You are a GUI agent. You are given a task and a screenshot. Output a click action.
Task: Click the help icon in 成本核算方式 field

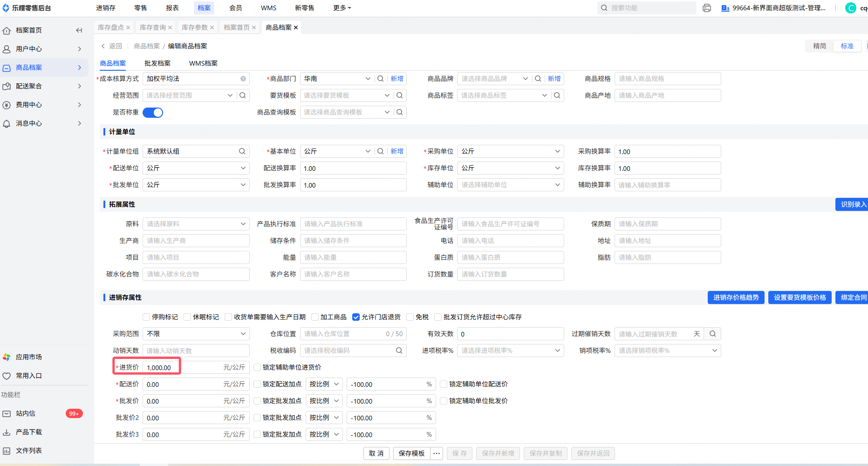tap(243, 79)
